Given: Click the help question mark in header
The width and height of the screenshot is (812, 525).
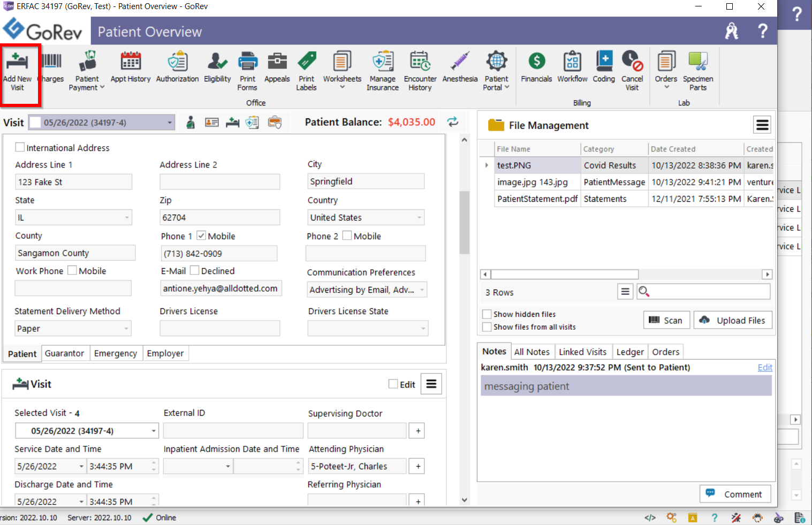Looking at the screenshot, I should 763,31.
